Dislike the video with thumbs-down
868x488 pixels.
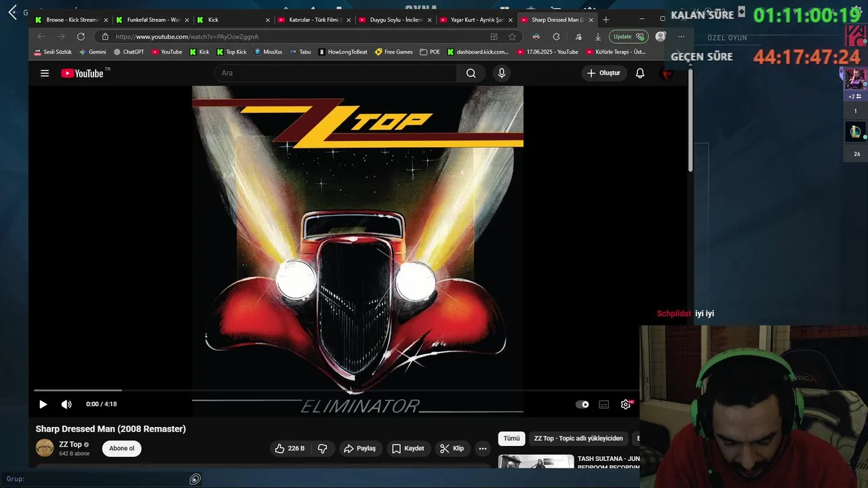pyautogui.click(x=323, y=449)
